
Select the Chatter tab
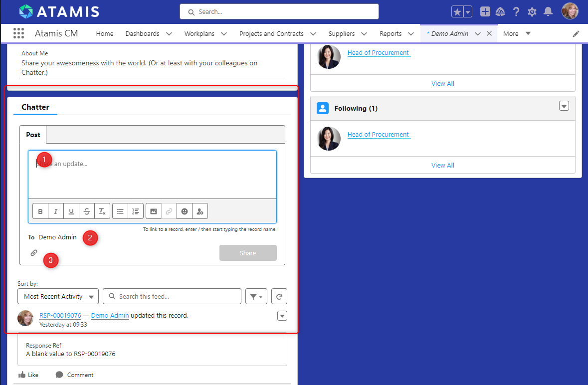pos(35,107)
